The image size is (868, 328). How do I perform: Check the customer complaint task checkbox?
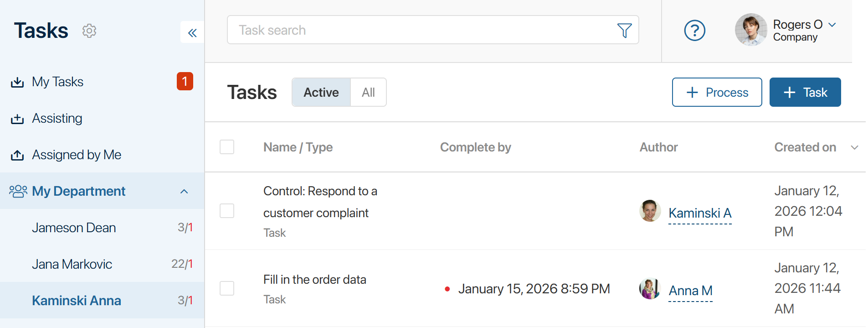pos(227,211)
